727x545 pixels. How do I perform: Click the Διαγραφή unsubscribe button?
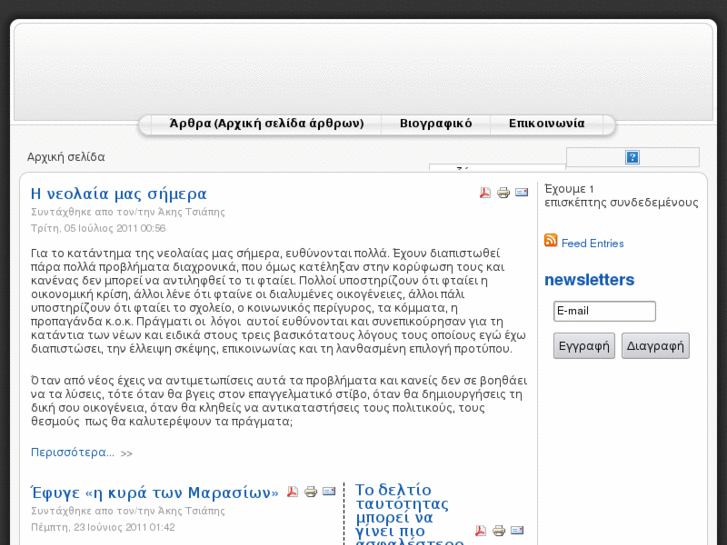click(x=655, y=346)
